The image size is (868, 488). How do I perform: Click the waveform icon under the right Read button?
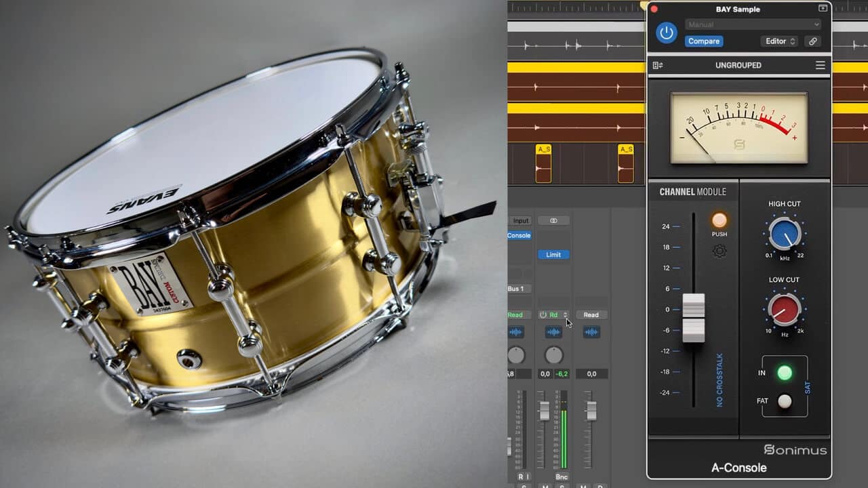pyautogui.click(x=591, y=332)
